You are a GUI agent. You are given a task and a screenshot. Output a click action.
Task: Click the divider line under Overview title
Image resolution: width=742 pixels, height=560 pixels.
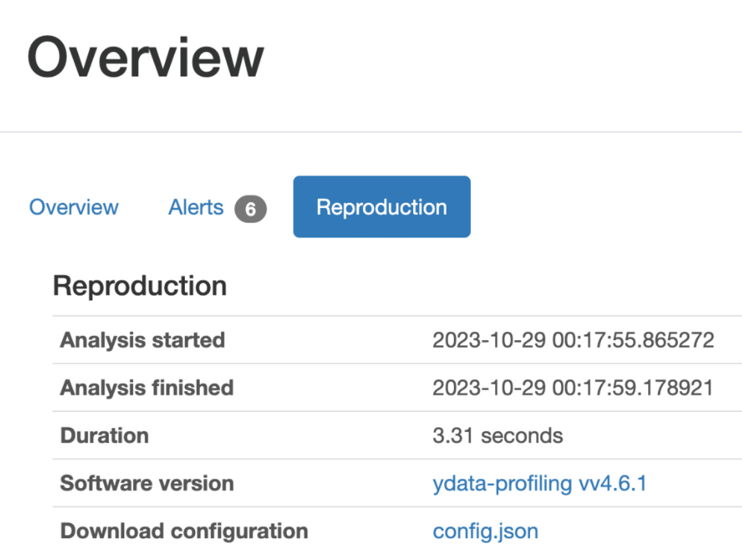pos(371,132)
